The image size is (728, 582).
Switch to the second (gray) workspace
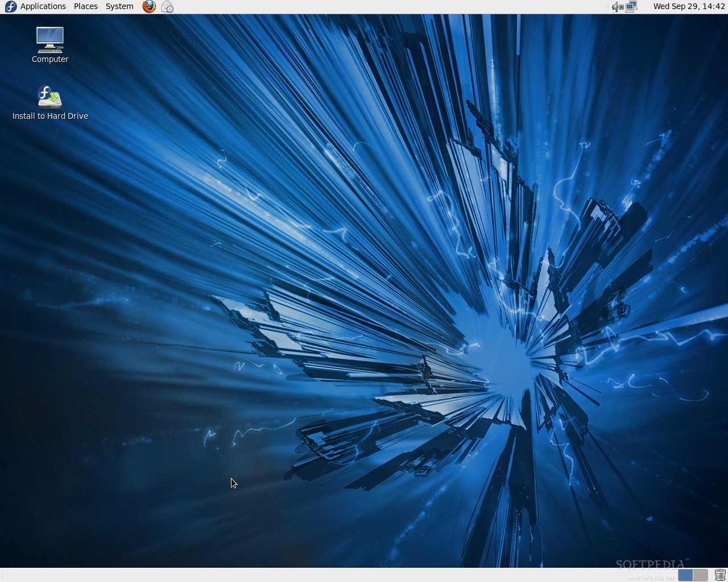click(701, 575)
